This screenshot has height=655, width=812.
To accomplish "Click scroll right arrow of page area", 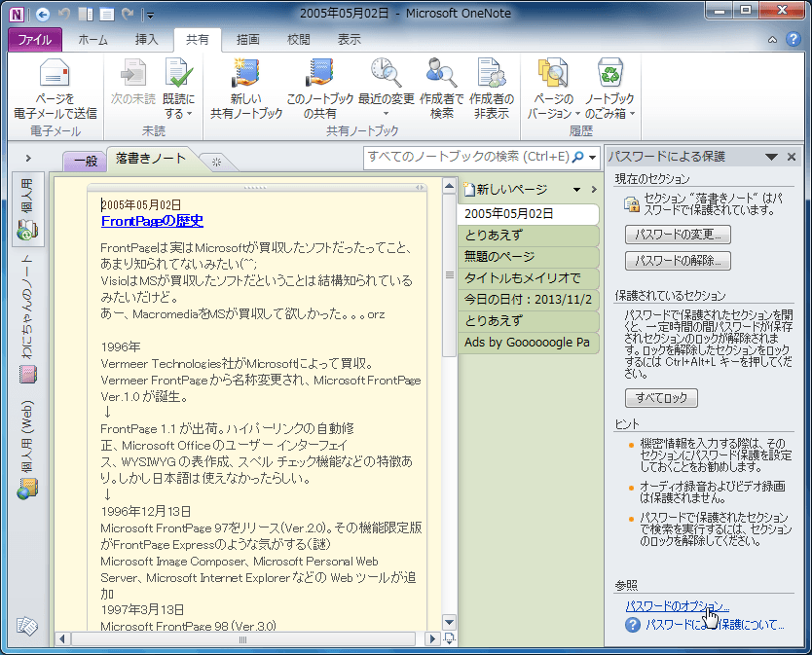I will pos(431,639).
